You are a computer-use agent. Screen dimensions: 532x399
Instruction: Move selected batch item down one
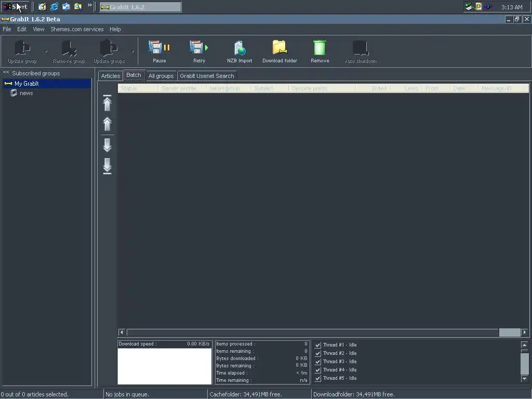[x=107, y=145]
